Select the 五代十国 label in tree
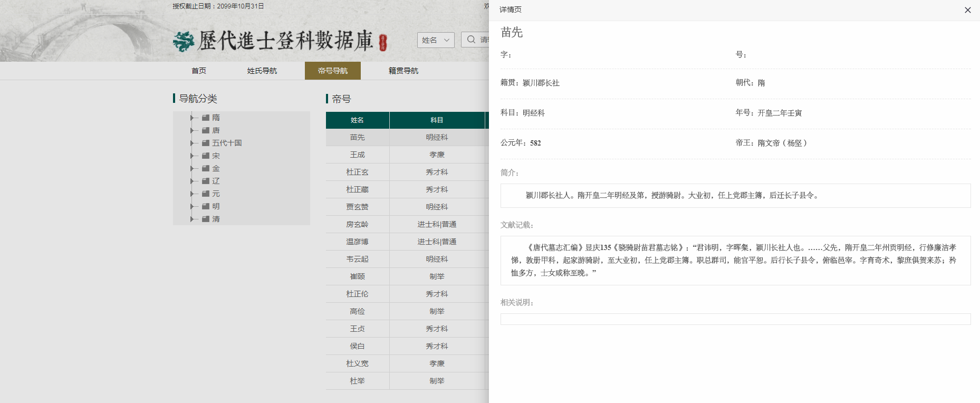 click(227, 143)
